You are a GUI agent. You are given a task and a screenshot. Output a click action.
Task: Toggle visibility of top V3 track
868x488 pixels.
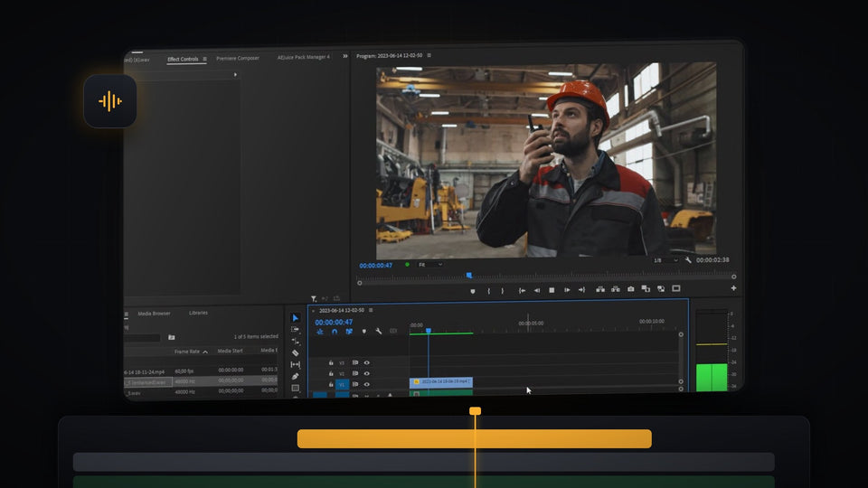[366, 363]
